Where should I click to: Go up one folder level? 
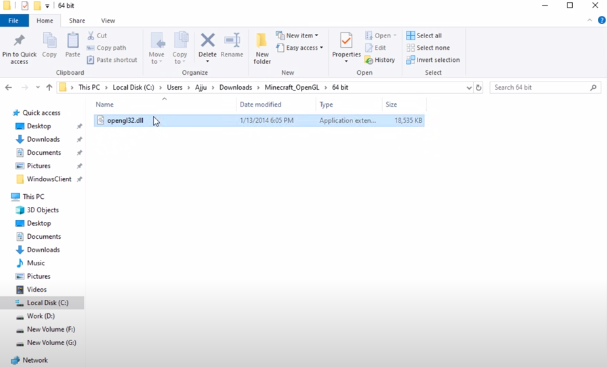[x=49, y=87]
